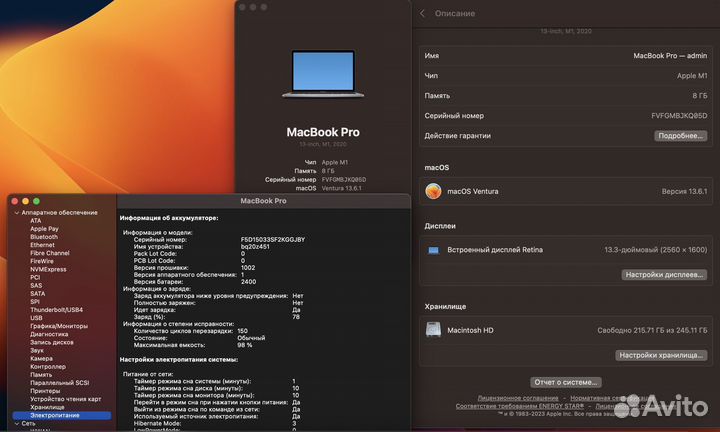Select SPI in the sidebar
Viewport: 720px width, 432px height.
point(35,302)
